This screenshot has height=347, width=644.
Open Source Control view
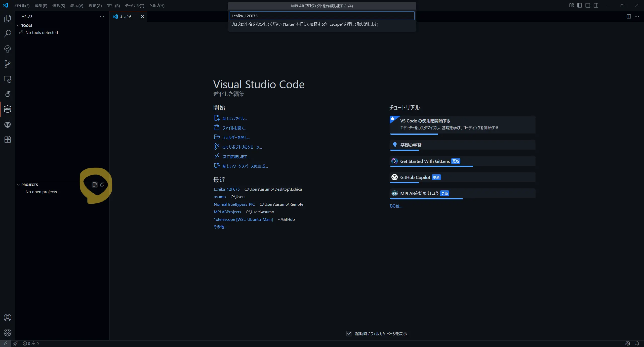[x=8, y=64]
